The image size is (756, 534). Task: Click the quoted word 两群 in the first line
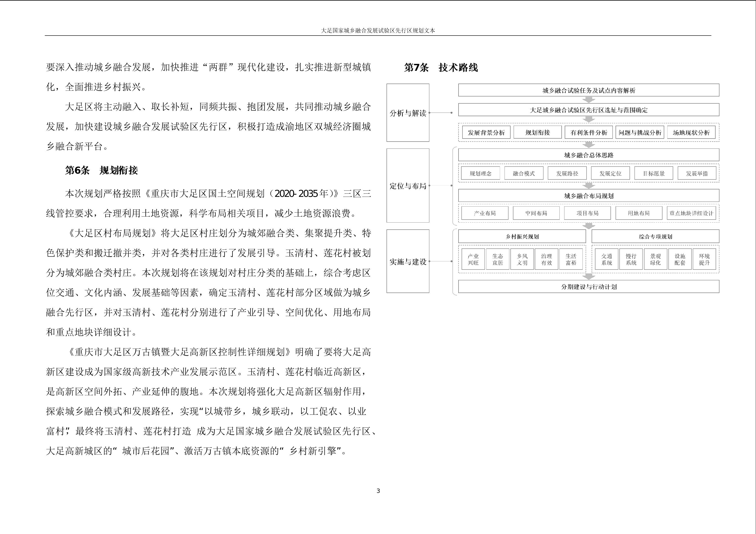(x=218, y=67)
